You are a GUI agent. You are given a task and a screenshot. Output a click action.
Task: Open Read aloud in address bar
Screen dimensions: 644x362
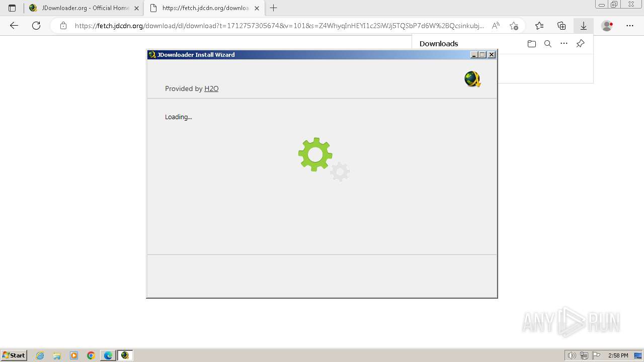click(x=496, y=26)
